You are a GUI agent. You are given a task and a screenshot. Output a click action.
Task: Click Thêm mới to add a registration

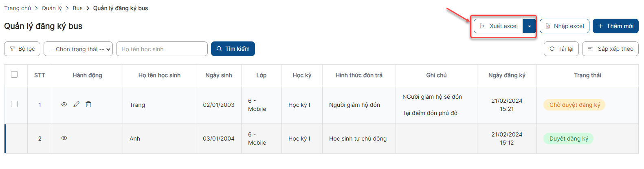point(615,26)
